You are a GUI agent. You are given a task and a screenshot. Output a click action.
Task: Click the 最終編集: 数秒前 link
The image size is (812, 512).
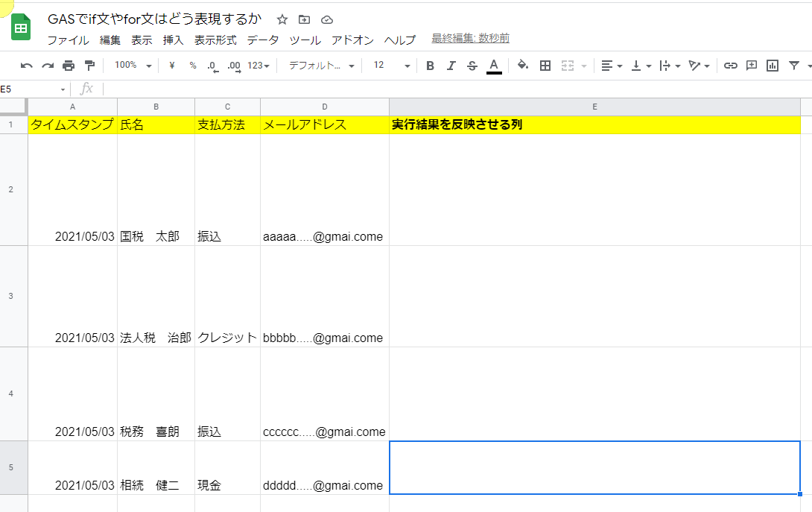(470, 39)
